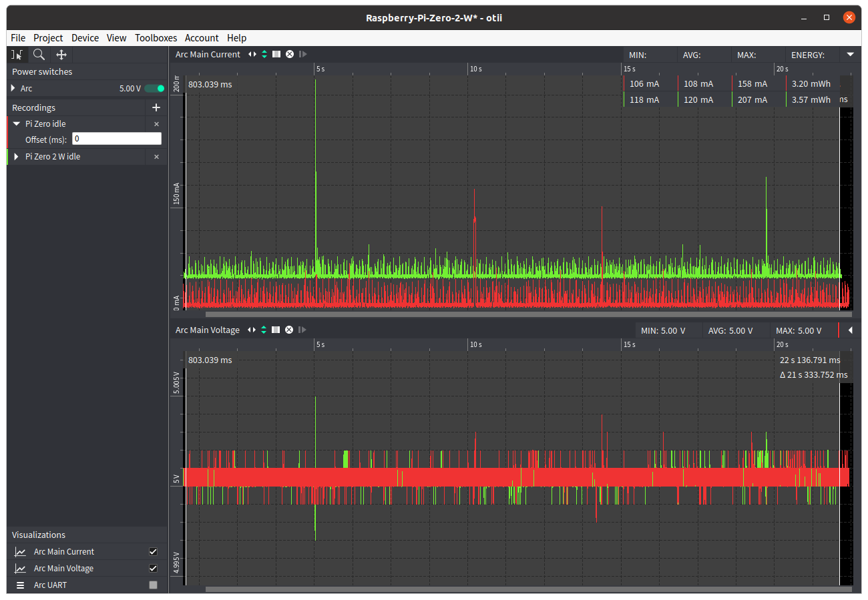Open the File menu

pos(18,38)
